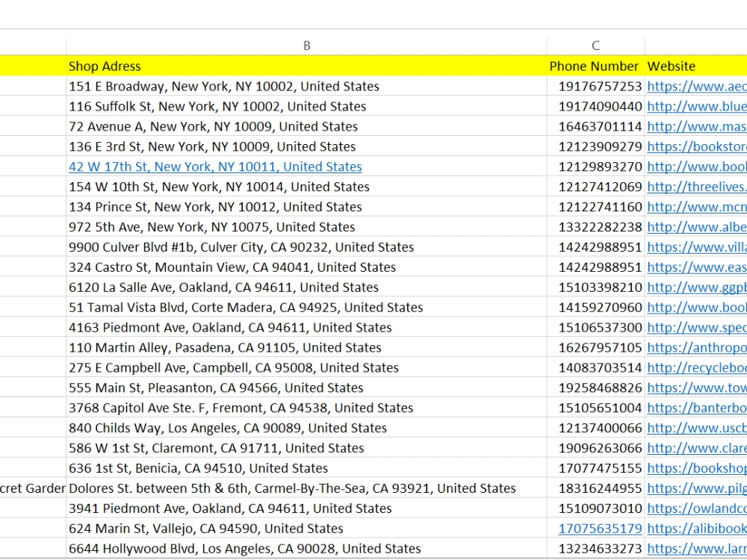This screenshot has height=560, width=747.
Task: Select cell with 6644 Hollywood Blvd address
Action: click(306, 549)
